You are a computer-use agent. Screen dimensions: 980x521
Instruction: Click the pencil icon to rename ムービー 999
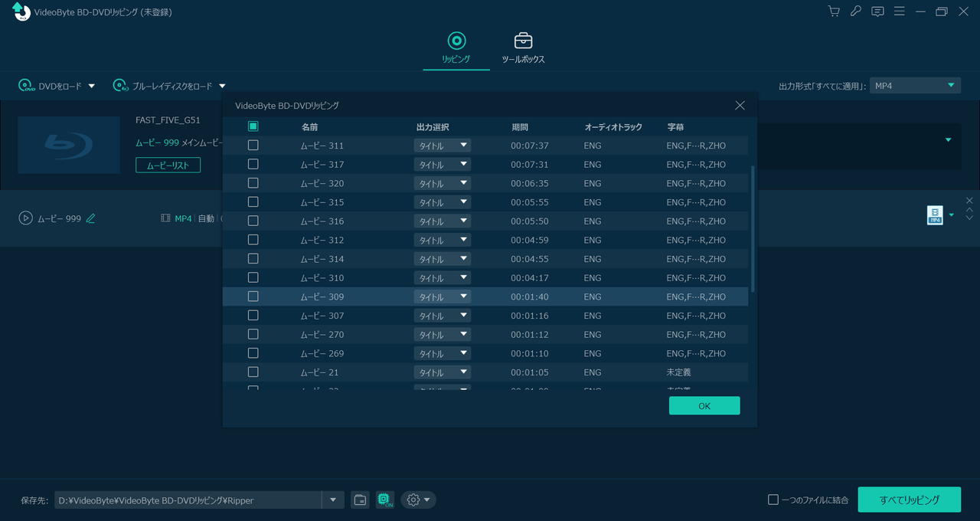(x=90, y=218)
